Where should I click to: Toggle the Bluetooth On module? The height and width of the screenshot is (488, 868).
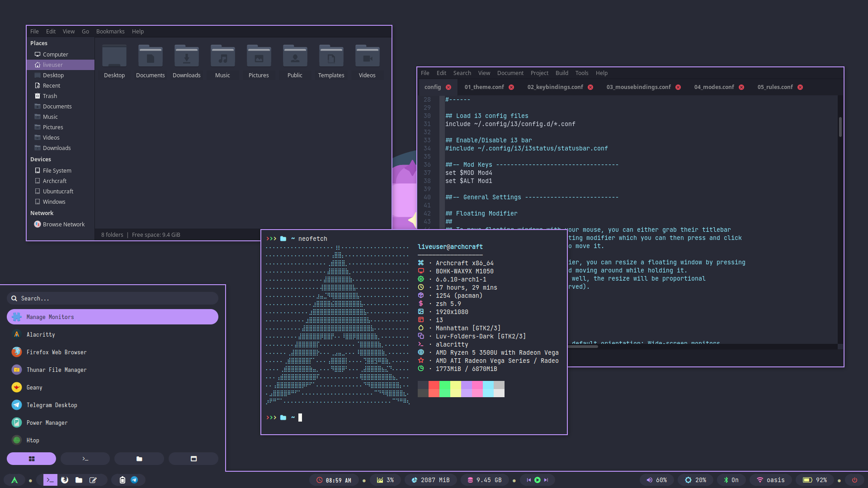(x=731, y=480)
